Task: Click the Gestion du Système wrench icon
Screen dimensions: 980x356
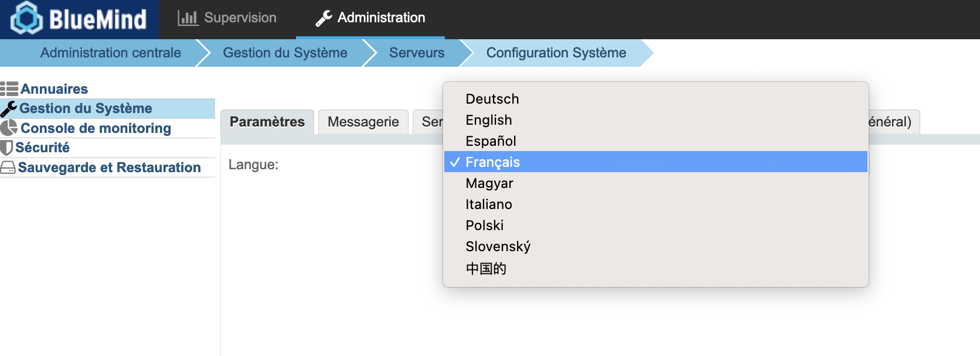Action: tap(9, 109)
